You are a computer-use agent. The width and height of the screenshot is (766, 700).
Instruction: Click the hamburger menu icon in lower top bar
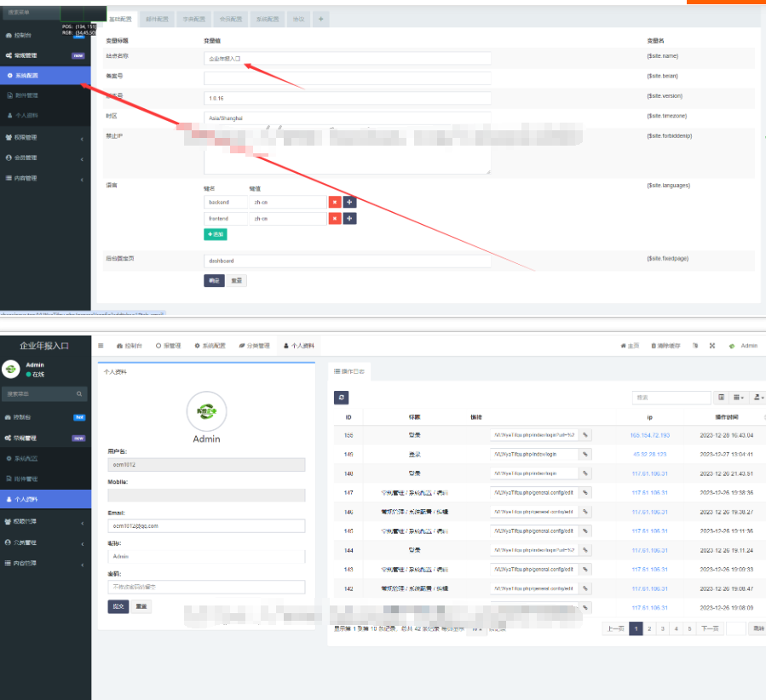[x=101, y=346]
